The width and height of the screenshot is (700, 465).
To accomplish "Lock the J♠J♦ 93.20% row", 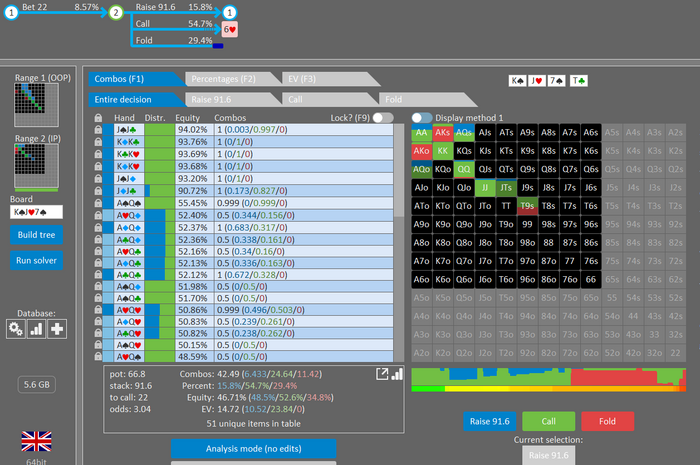I will [x=98, y=179].
